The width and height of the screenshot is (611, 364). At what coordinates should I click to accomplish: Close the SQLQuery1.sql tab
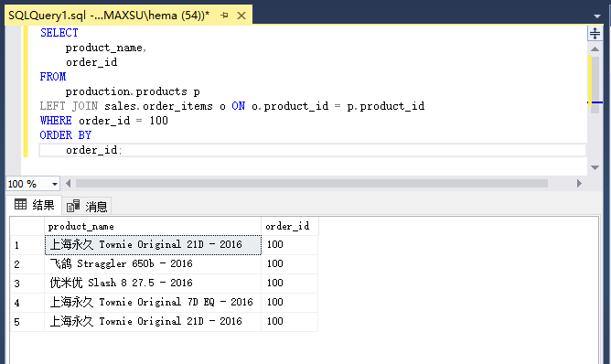click(241, 16)
